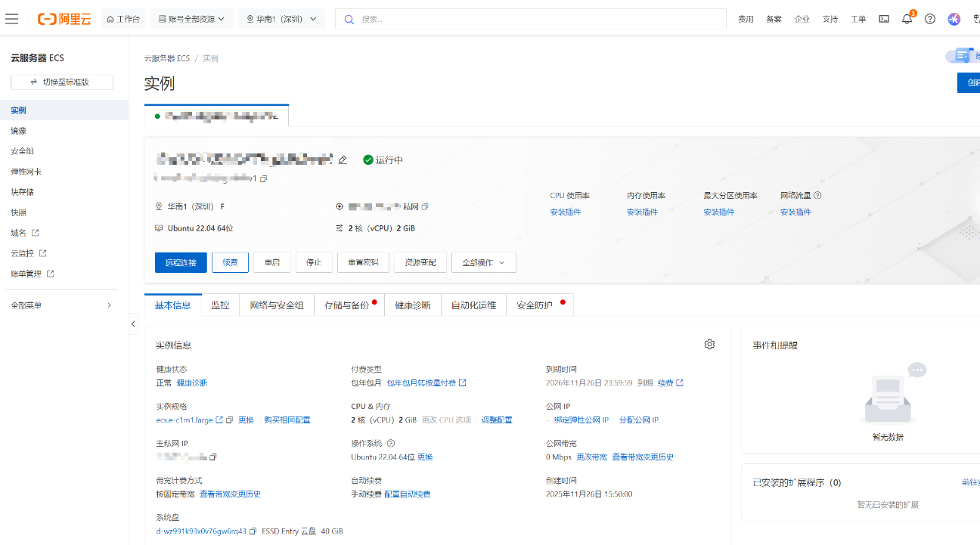Go to 工作台 in top bar
Viewport: 980px width, 545px height.
[x=123, y=19]
